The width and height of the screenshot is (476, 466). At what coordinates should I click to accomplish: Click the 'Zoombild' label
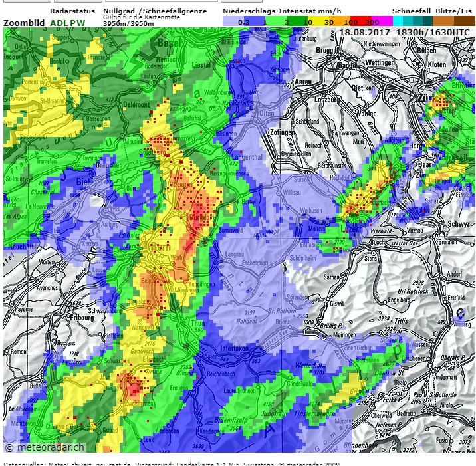point(24,23)
